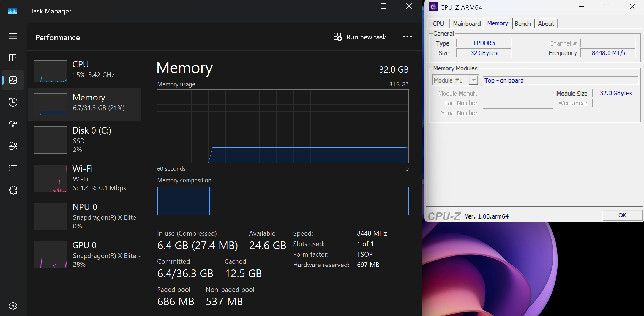Open the Details list icon
The height and width of the screenshot is (316, 644).
(13, 168)
